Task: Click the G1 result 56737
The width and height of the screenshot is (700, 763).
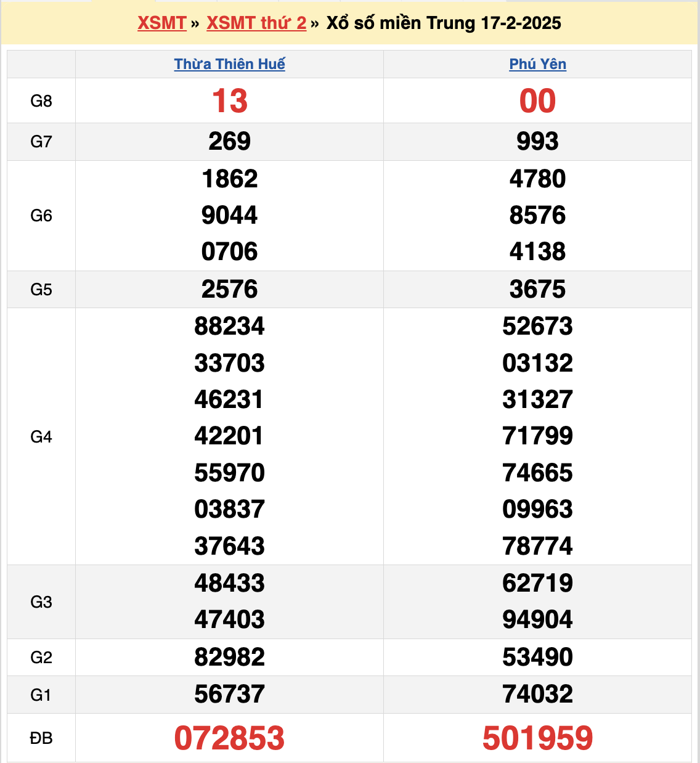Action: point(229,695)
